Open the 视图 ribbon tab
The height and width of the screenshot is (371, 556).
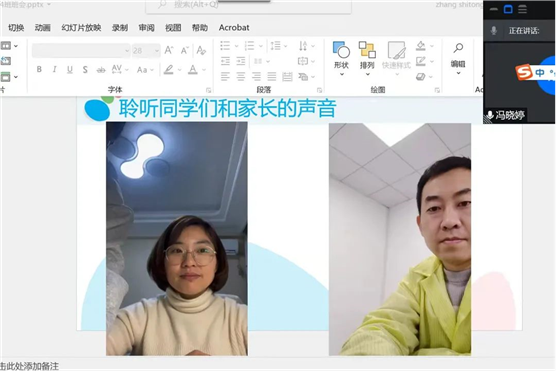pyautogui.click(x=173, y=28)
